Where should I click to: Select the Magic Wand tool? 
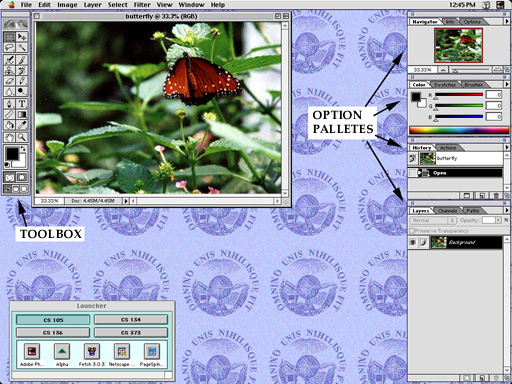pyautogui.click(x=22, y=47)
